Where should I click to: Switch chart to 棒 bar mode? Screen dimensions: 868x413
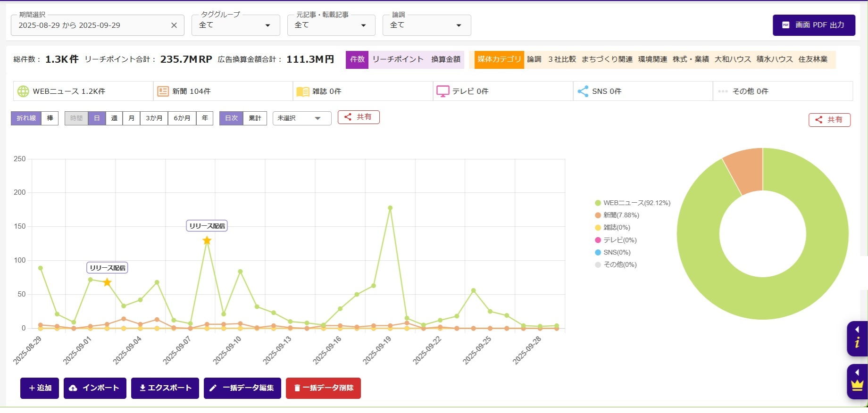pos(50,118)
